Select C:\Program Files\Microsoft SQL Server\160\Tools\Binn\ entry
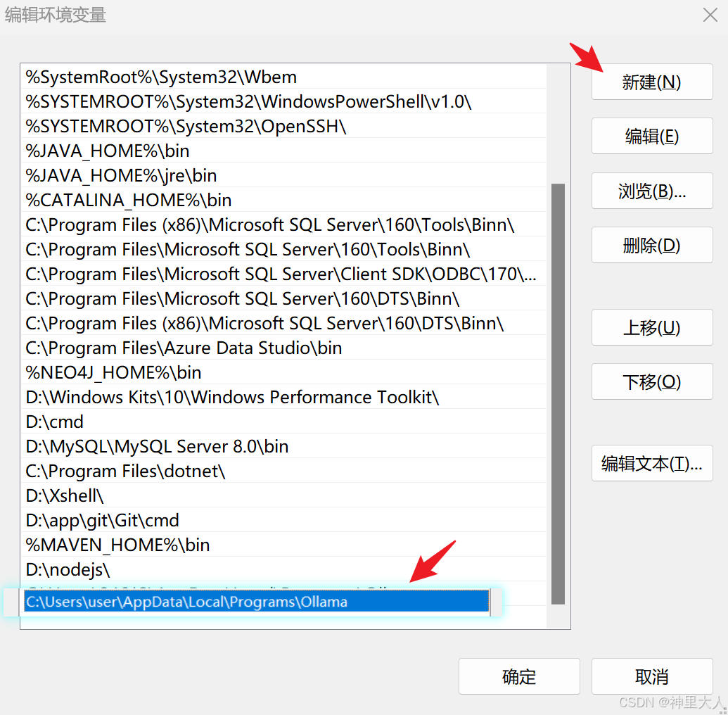The height and width of the screenshot is (715, 728). [x=283, y=249]
